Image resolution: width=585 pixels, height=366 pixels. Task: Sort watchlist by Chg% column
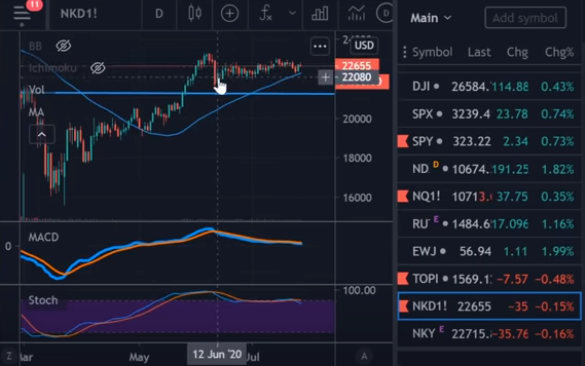[x=559, y=52]
